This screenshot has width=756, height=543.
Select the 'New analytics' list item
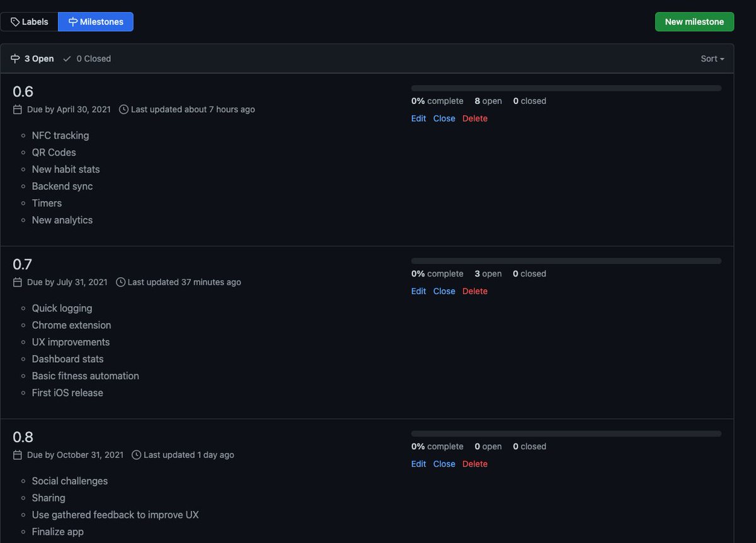click(x=62, y=220)
